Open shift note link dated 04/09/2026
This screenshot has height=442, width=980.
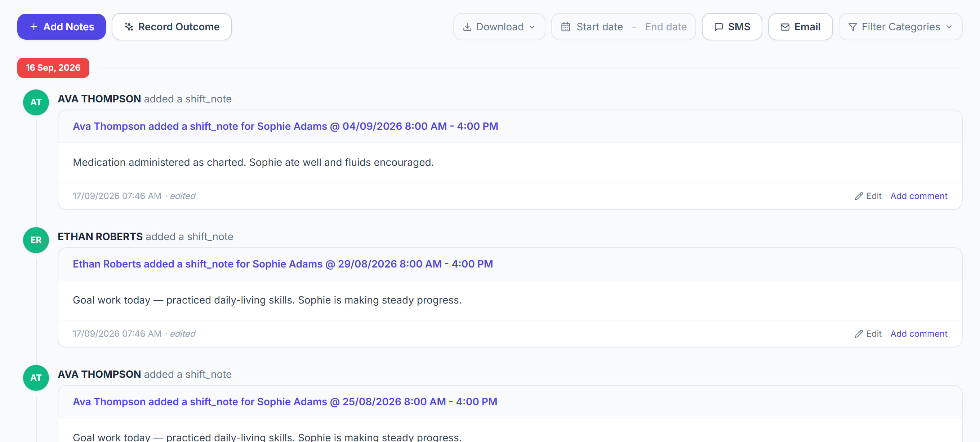click(x=285, y=126)
